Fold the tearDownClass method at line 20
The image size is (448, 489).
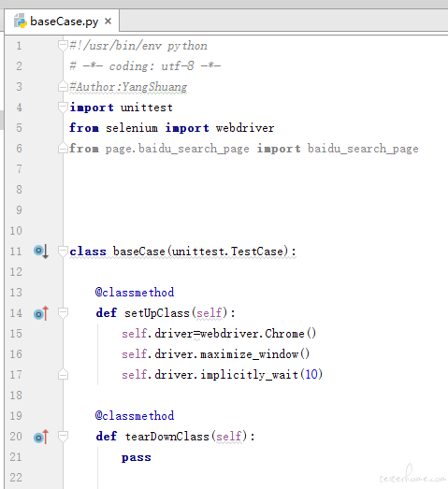(63, 437)
